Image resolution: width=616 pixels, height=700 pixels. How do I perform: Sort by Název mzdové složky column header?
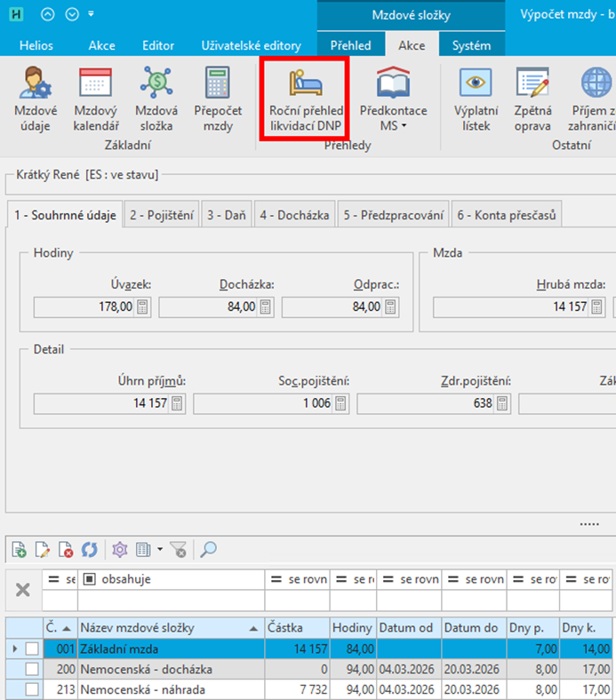tap(171, 629)
